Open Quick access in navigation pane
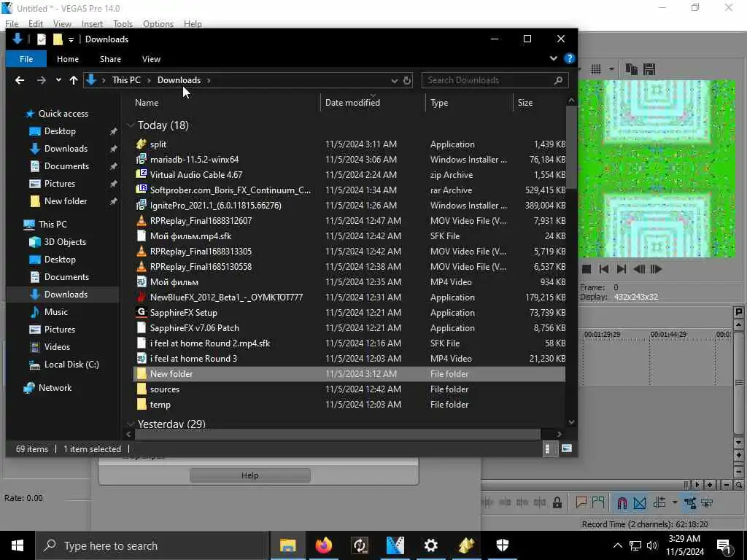The image size is (747, 560). click(63, 114)
